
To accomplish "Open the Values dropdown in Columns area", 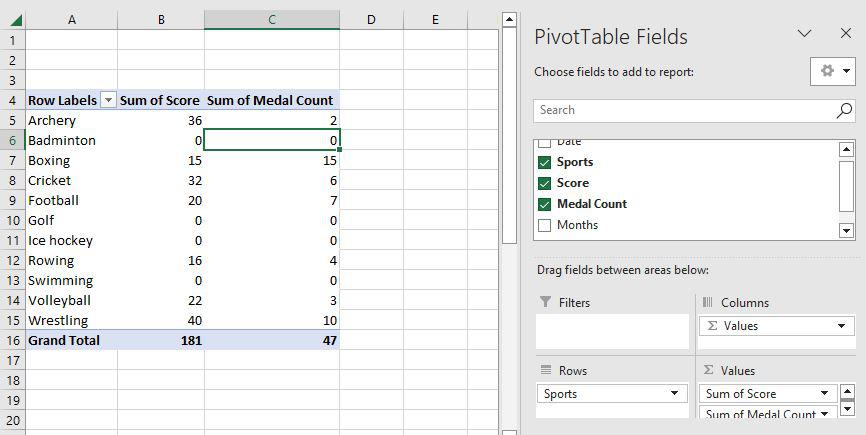I will tap(842, 326).
